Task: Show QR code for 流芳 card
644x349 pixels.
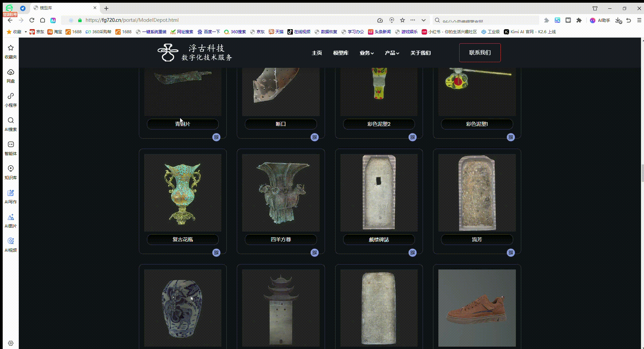Action: coord(511,253)
